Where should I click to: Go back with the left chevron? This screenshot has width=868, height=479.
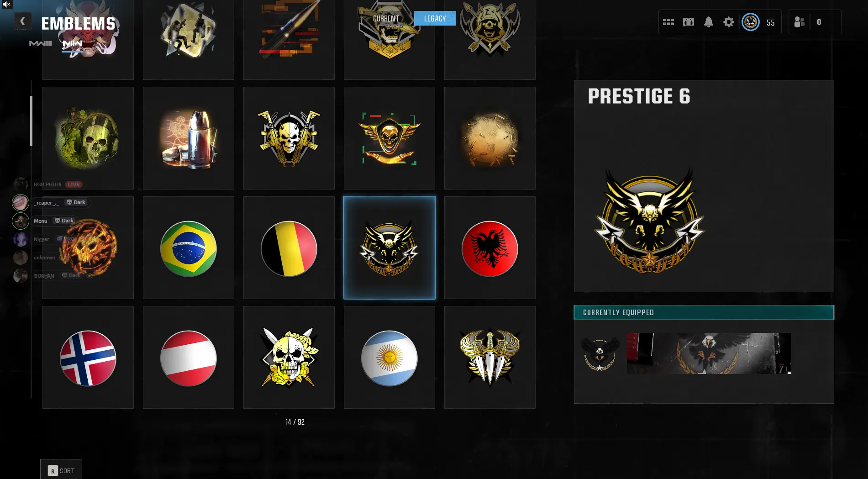tap(22, 21)
